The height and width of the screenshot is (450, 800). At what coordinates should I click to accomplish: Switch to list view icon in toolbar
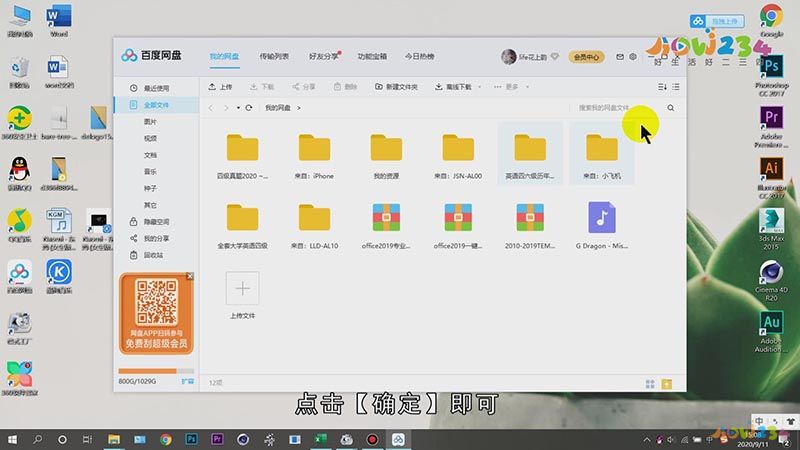tap(676, 87)
